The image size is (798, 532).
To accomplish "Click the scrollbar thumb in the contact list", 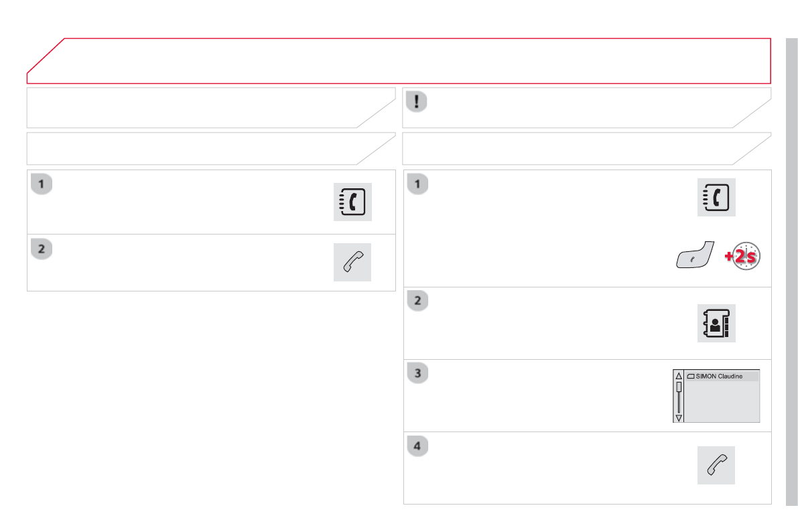I will (x=679, y=387).
